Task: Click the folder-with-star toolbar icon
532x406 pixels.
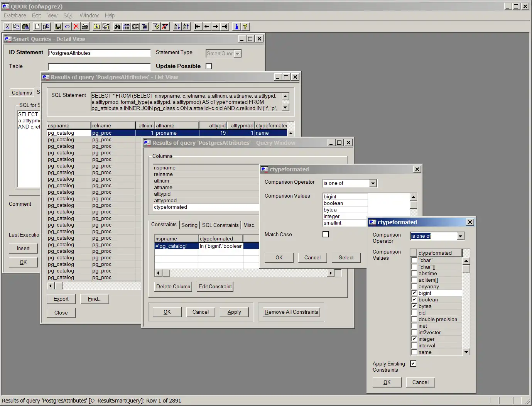Action: 96,27
